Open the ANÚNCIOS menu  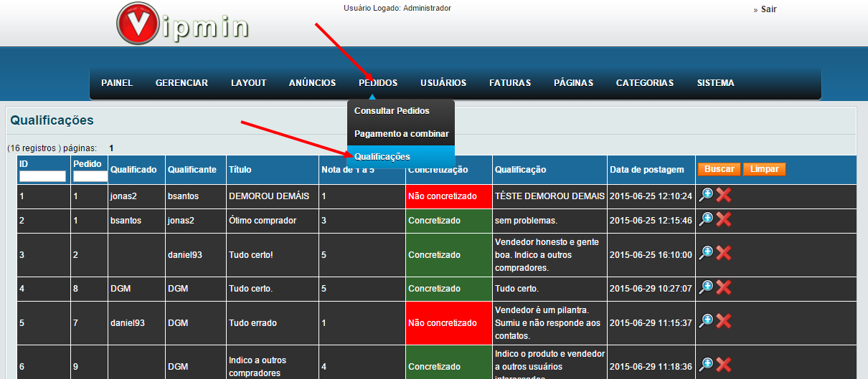coord(312,83)
